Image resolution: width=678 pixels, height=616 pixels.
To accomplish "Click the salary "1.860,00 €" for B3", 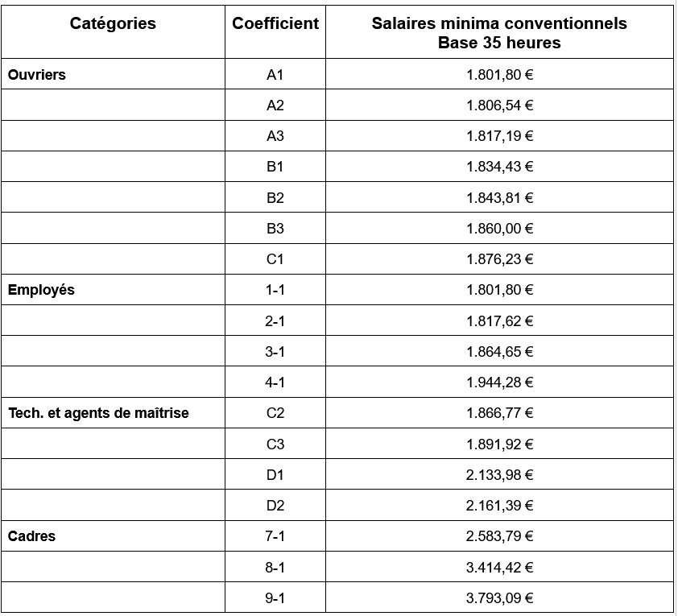I will coord(499,229).
